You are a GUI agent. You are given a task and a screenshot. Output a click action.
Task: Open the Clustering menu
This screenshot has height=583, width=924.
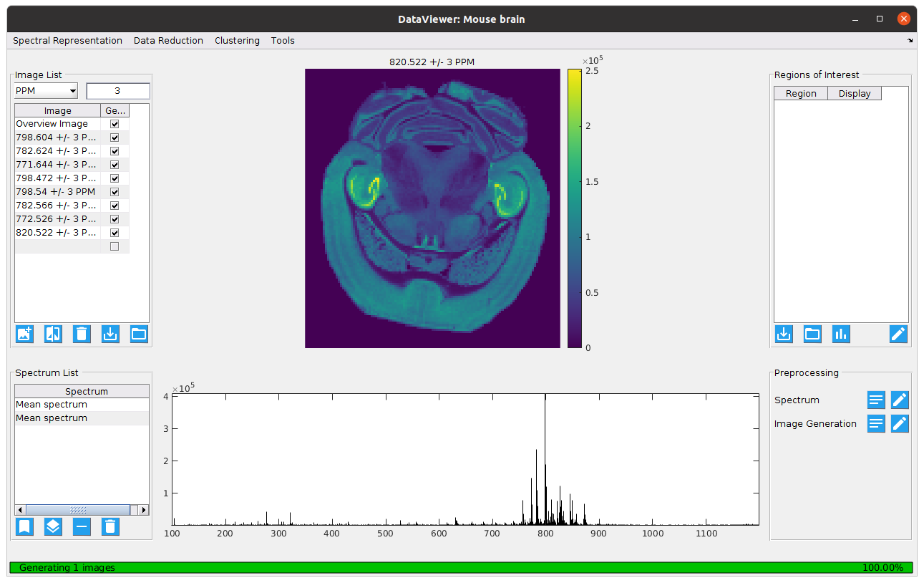coord(237,41)
